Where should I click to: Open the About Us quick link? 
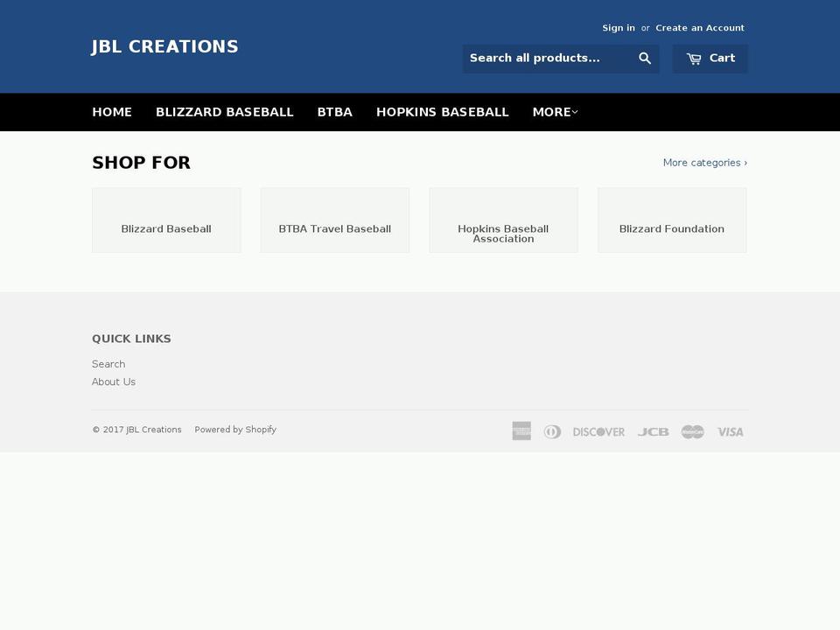[114, 381]
